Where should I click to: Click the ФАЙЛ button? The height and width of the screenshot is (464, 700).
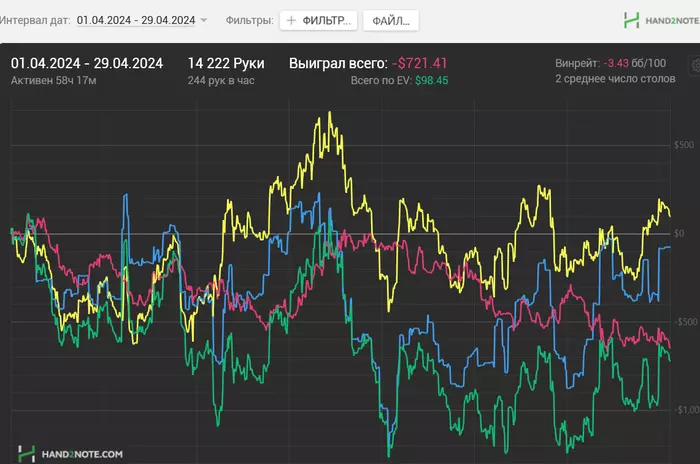coord(391,21)
